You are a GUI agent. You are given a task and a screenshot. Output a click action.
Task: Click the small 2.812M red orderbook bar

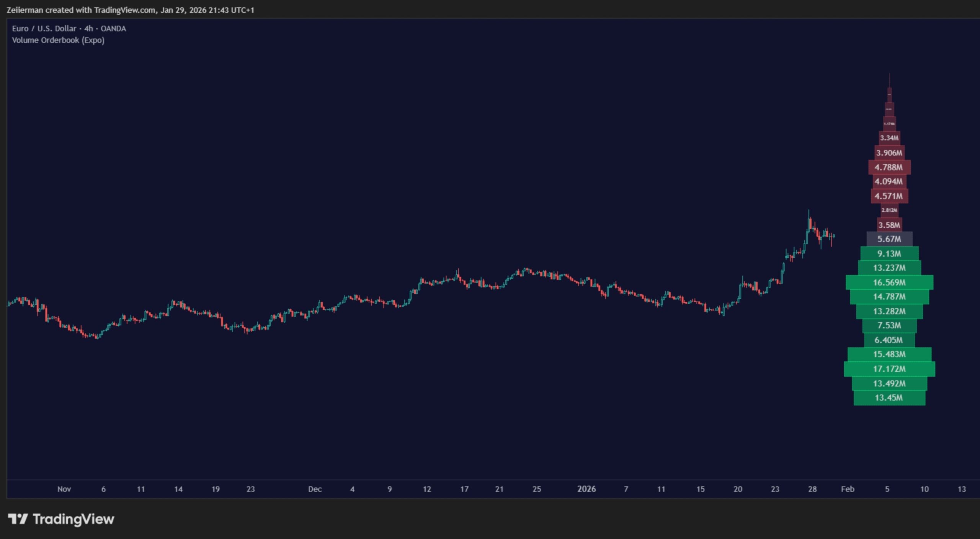point(889,210)
